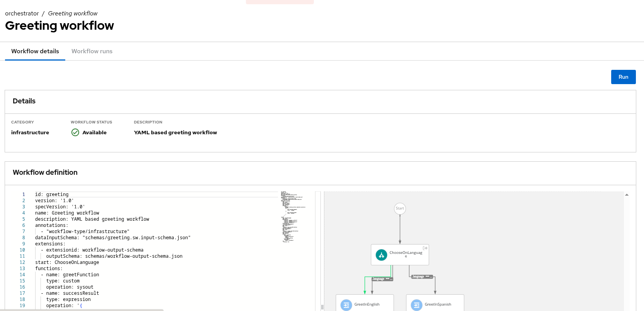The height and width of the screenshot is (311, 644).
Task: Click the workflow-type/infrastructure annotation line
Action: coord(85,232)
